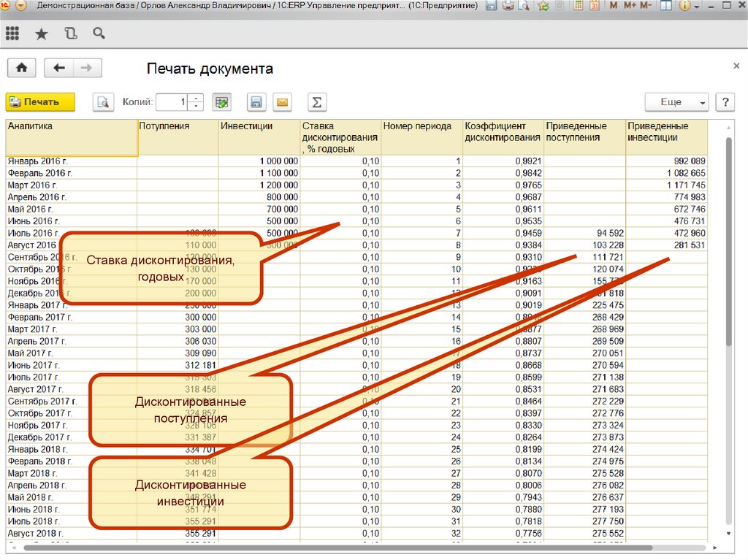Open help question mark button
This screenshot has width=748, height=560.
coord(725,102)
